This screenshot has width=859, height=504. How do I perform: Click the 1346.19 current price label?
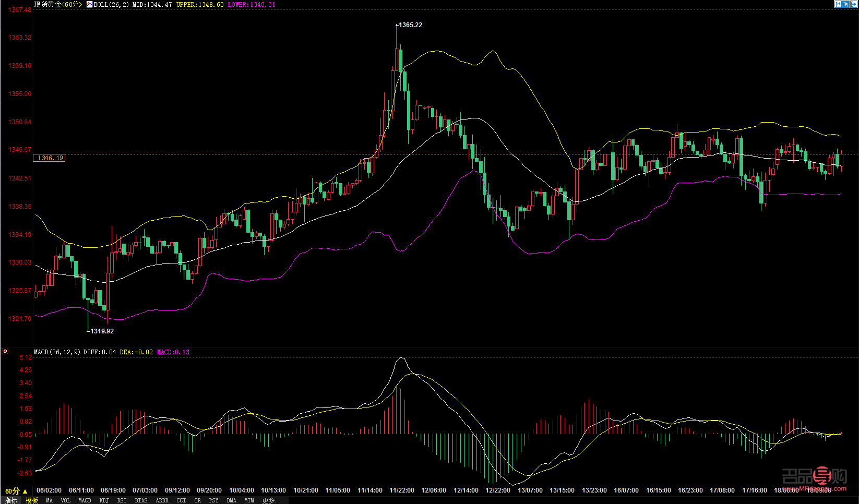[x=50, y=158]
